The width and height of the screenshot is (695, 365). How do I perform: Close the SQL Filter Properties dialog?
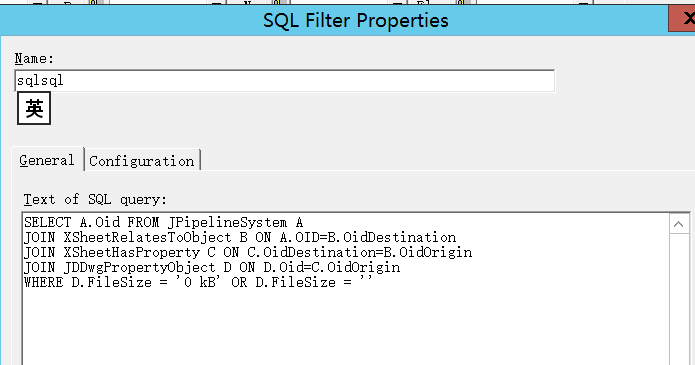[683, 19]
